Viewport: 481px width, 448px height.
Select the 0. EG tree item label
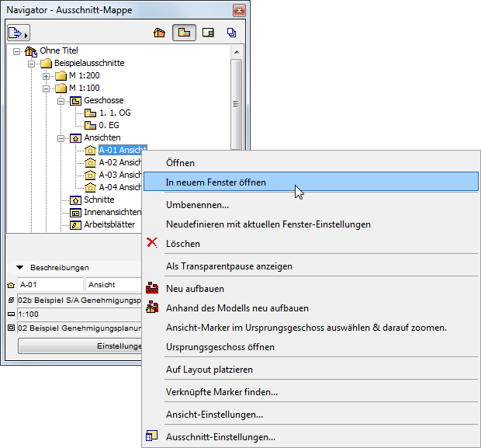[x=109, y=125]
